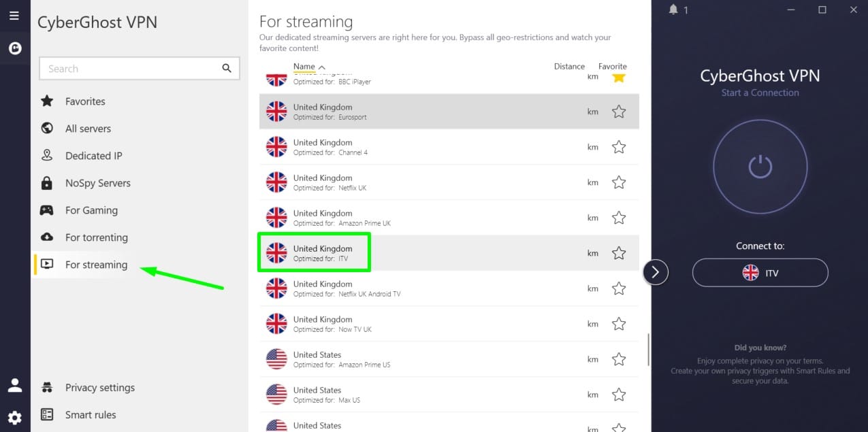Sort the list by Name column
The image size is (868, 432).
(309, 67)
